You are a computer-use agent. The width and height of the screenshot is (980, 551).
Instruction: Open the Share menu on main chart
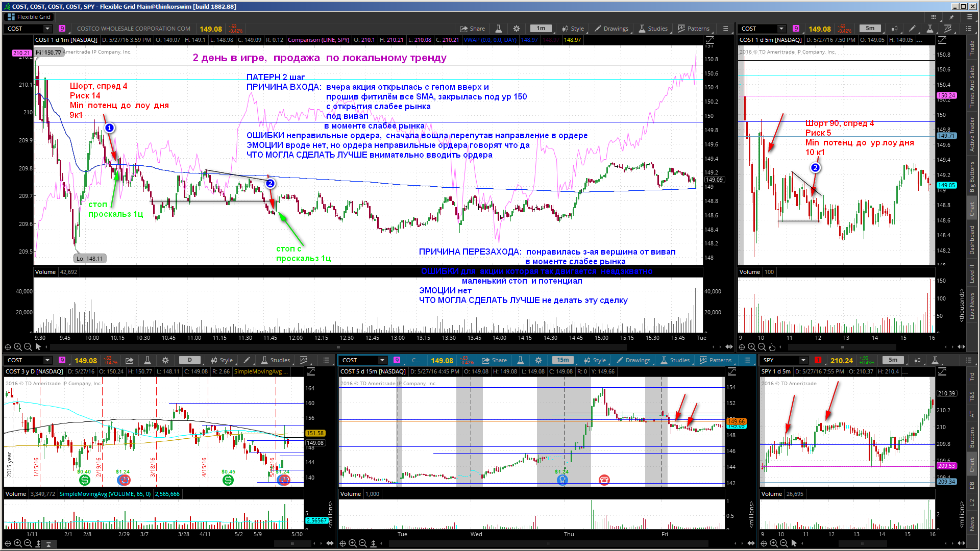[x=472, y=29]
